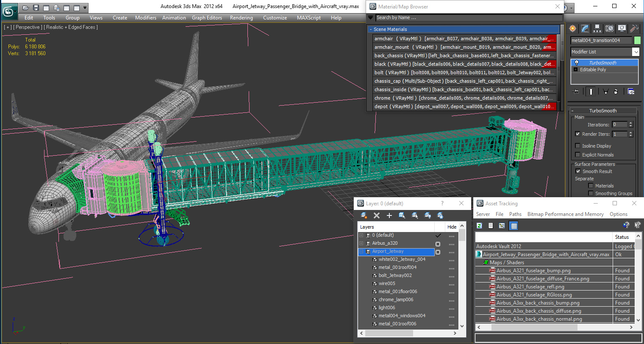Open the Modifier List dropdown
644x344 pixels.
click(636, 51)
